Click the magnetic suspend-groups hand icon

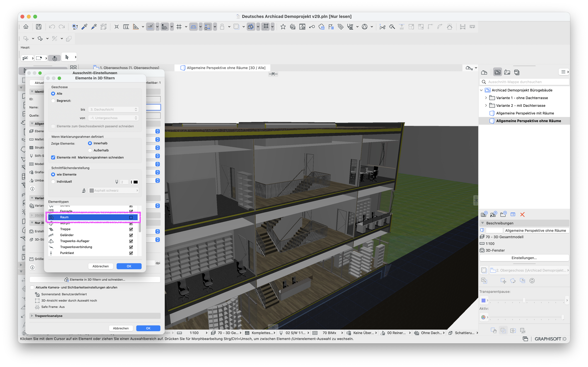coord(55,58)
